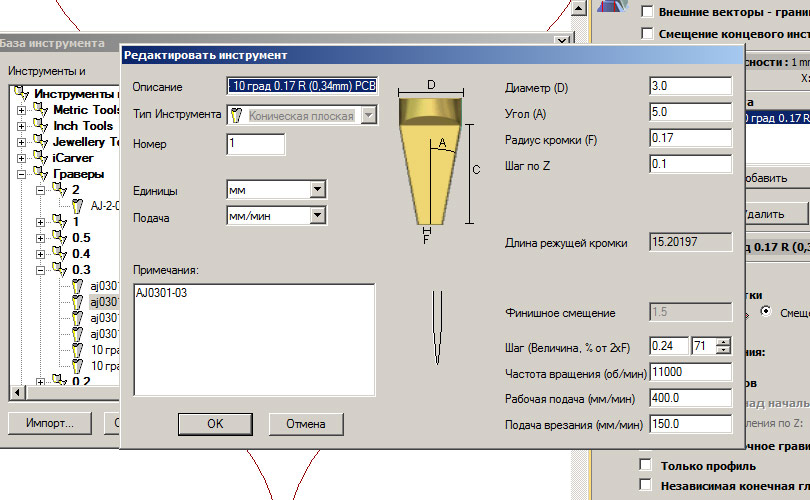
Task: Decrease stepover percent with down spinner
Action: [724, 350]
